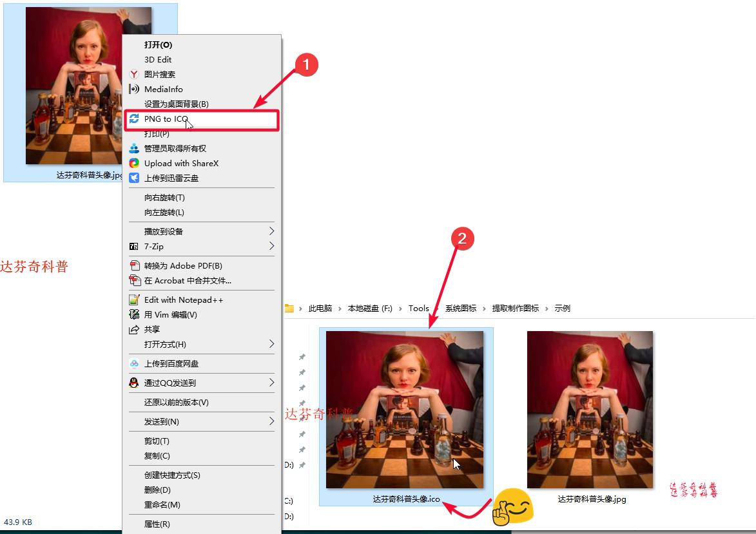Screen dimensions: 756x534
Task: Edit the file with Notepad++
Action: click(x=135, y=299)
